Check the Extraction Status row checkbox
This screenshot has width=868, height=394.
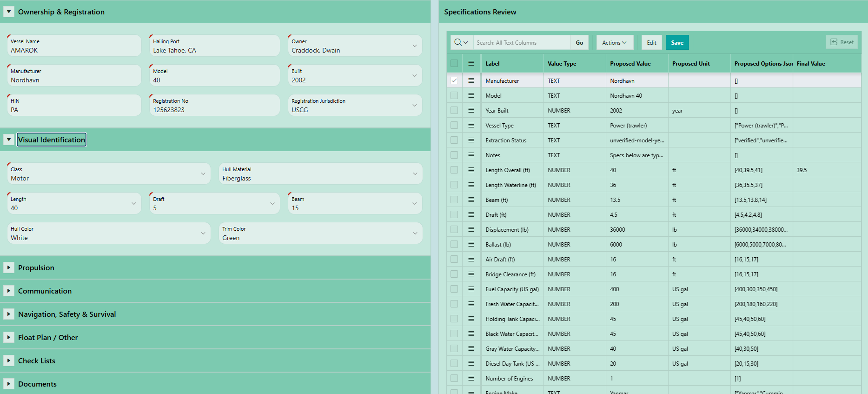pos(454,140)
